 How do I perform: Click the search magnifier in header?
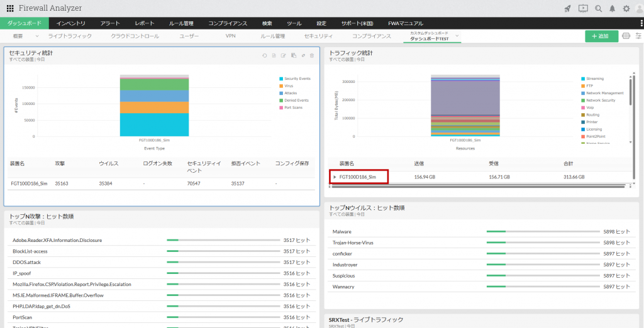tap(598, 9)
